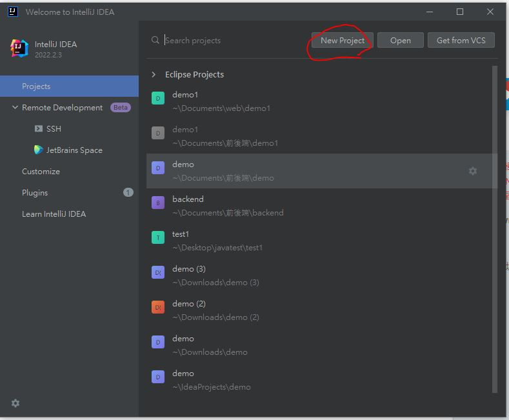Click the version text 2022.2.3
The height and width of the screenshot is (420, 509).
48,55
